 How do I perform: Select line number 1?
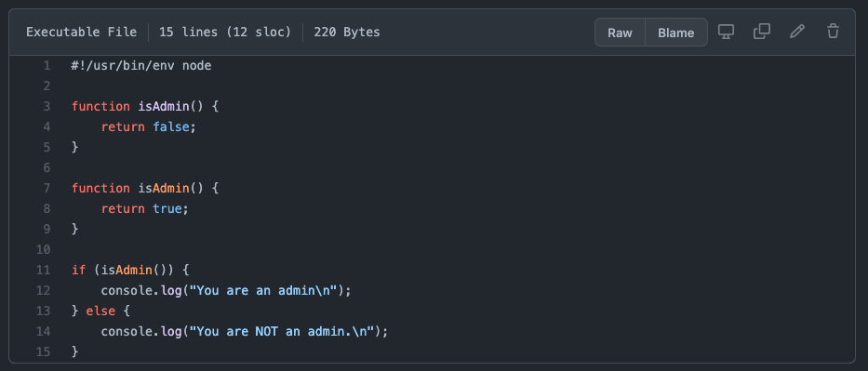(x=47, y=66)
